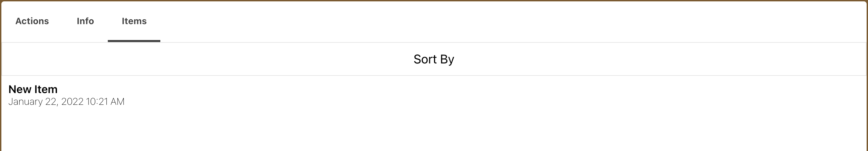This screenshot has height=151, width=868.
Task: Open the Info tab
Action: [85, 21]
